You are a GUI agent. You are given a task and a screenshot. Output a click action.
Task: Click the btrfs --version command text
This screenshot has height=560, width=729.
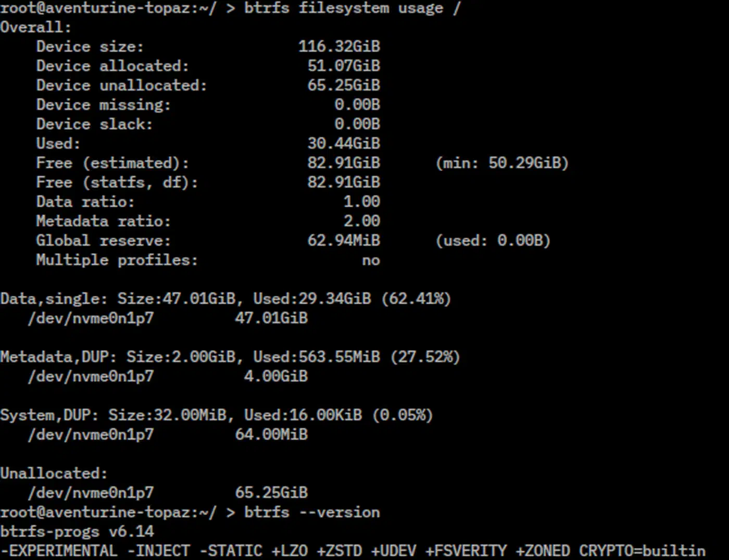pyautogui.click(x=312, y=512)
